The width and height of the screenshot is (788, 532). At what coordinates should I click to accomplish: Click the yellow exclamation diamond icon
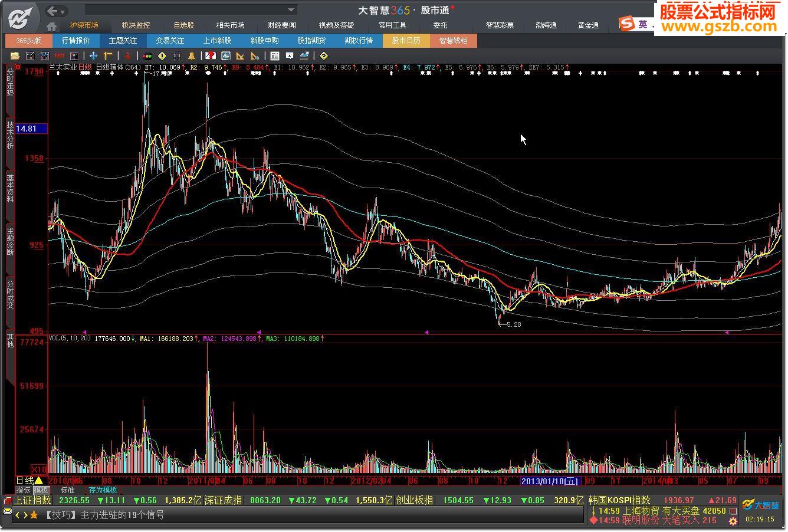(162, 56)
